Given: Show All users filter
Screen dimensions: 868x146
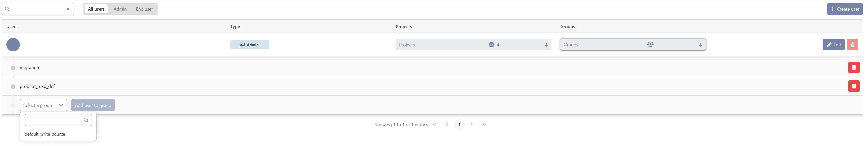Looking at the screenshot, I should point(96,9).
